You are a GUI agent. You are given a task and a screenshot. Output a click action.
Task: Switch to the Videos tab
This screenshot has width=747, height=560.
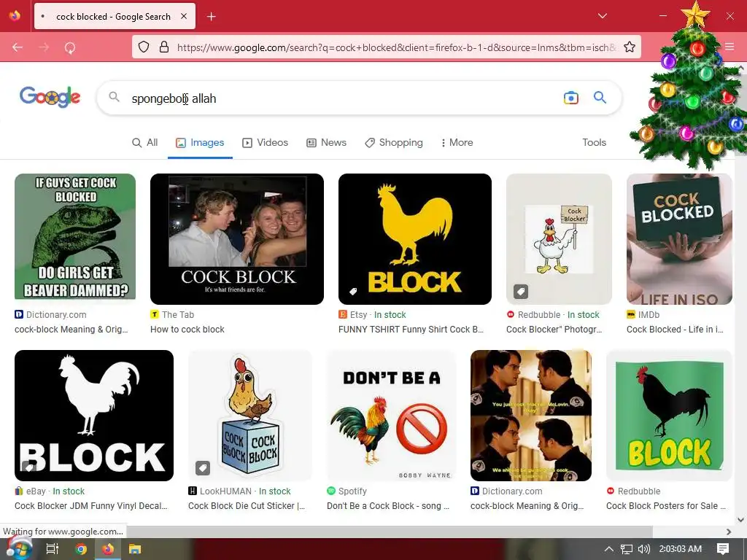tap(266, 142)
